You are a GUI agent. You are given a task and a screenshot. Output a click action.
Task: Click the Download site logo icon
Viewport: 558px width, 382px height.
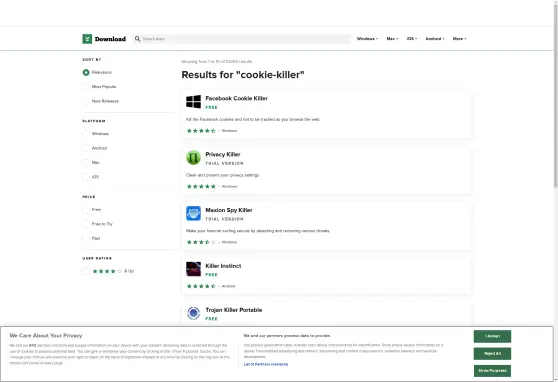(87, 39)
